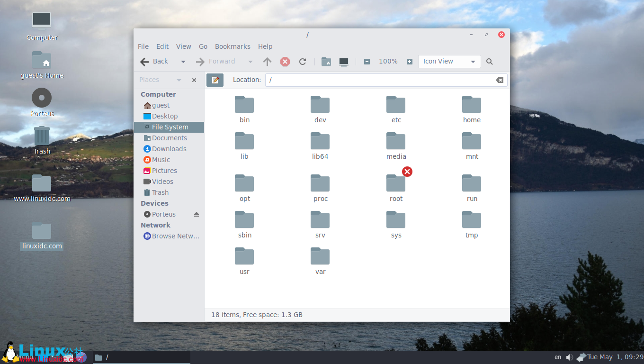Select the linuxidc.com desktop folder
Image resolution: width=644 pixels, height=364 pixels.
(x=42, y=236)
